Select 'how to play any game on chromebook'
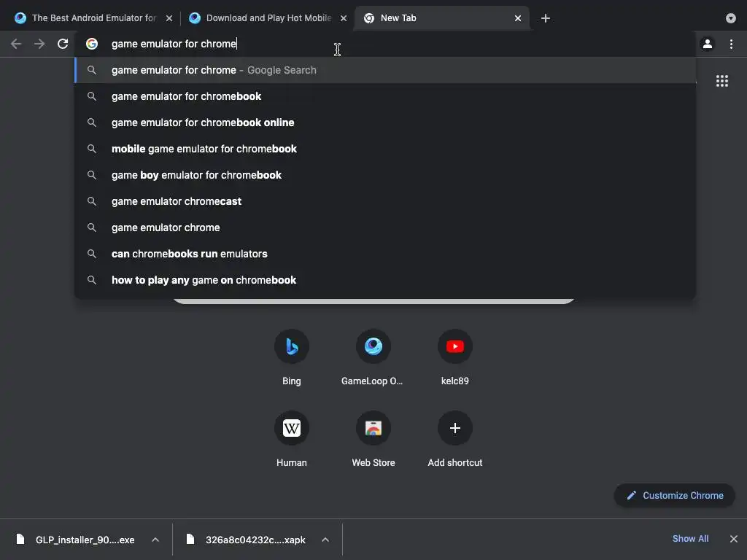Viewport: 747px width, 560px height. click(x=385, y=279)
